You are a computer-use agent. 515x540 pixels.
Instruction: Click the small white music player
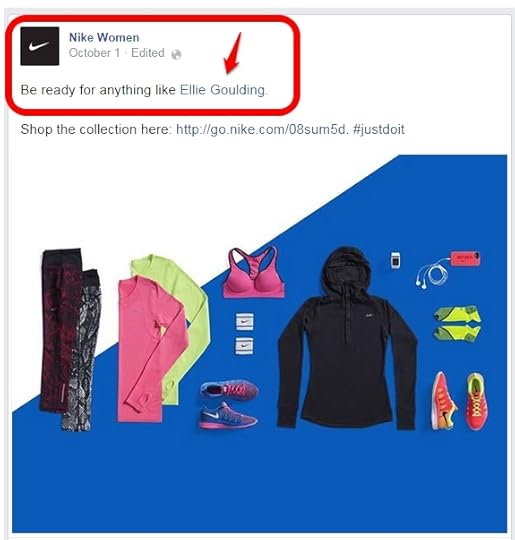(x=395, y=260)
